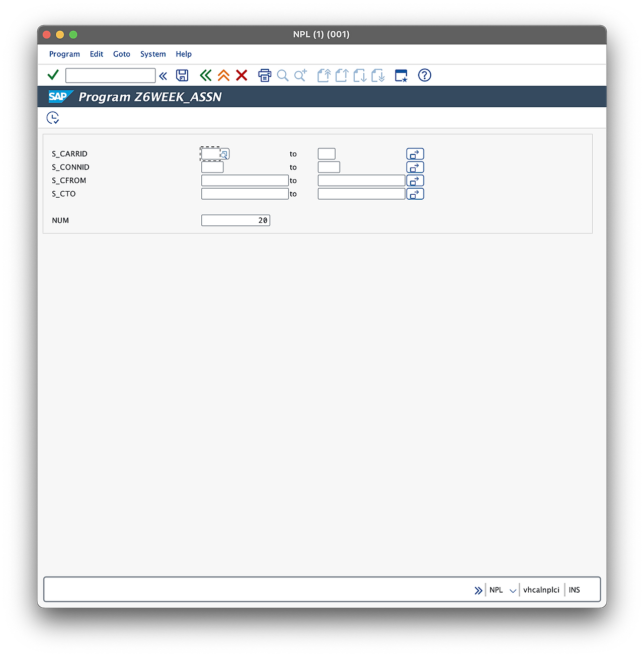
Task: Click the S_CARRID low value field
Action: point(210,154)
